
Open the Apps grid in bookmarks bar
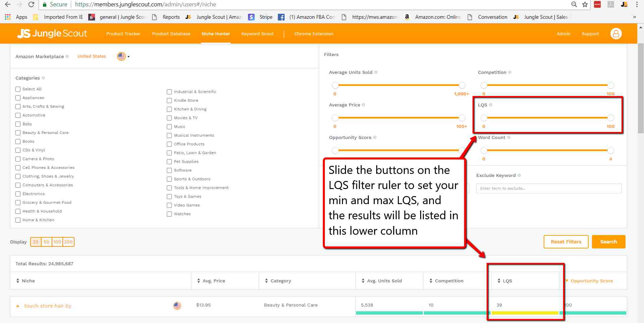coord(8,17)
